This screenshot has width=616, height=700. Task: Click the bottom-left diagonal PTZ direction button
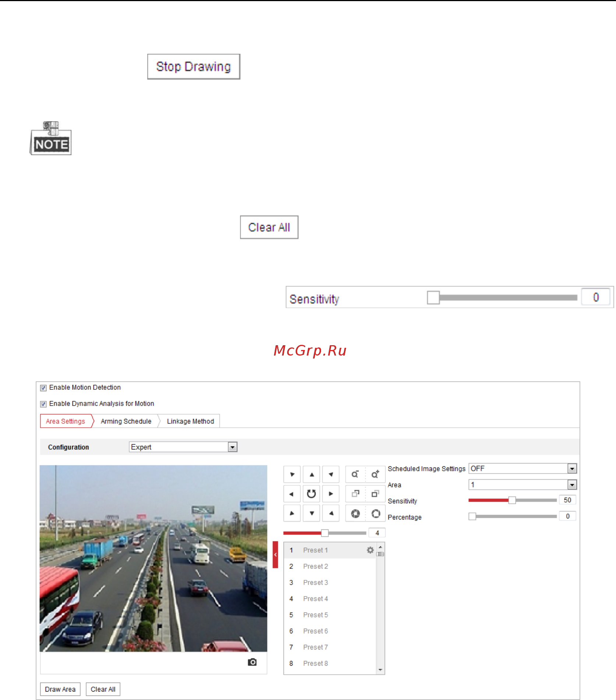pyautogui.click(x=292, y=513)
